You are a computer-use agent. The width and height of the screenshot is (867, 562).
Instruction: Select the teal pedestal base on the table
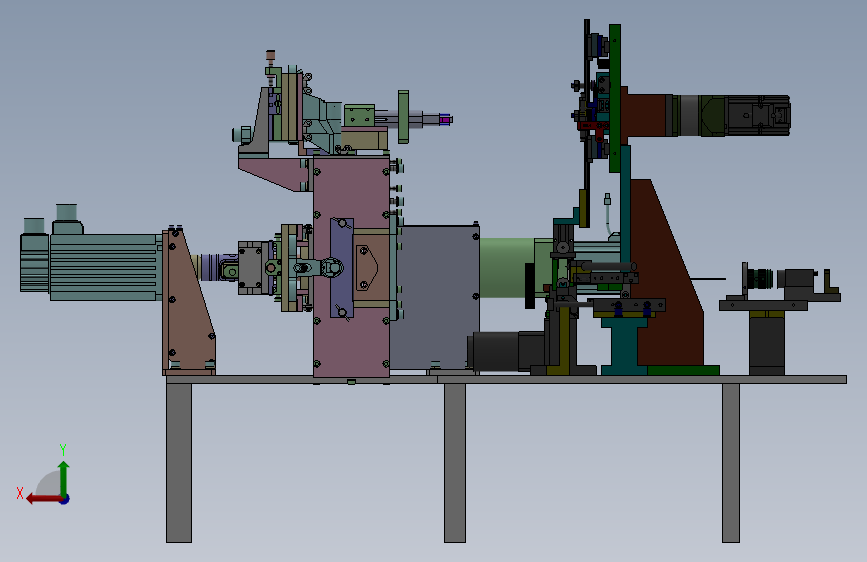click(624, 346)
